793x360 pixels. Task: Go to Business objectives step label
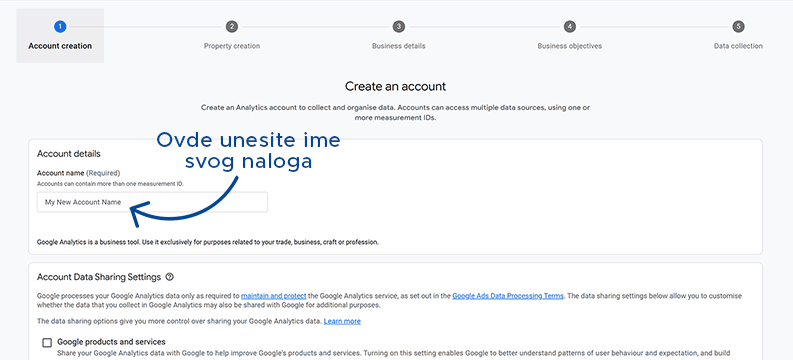569,46
